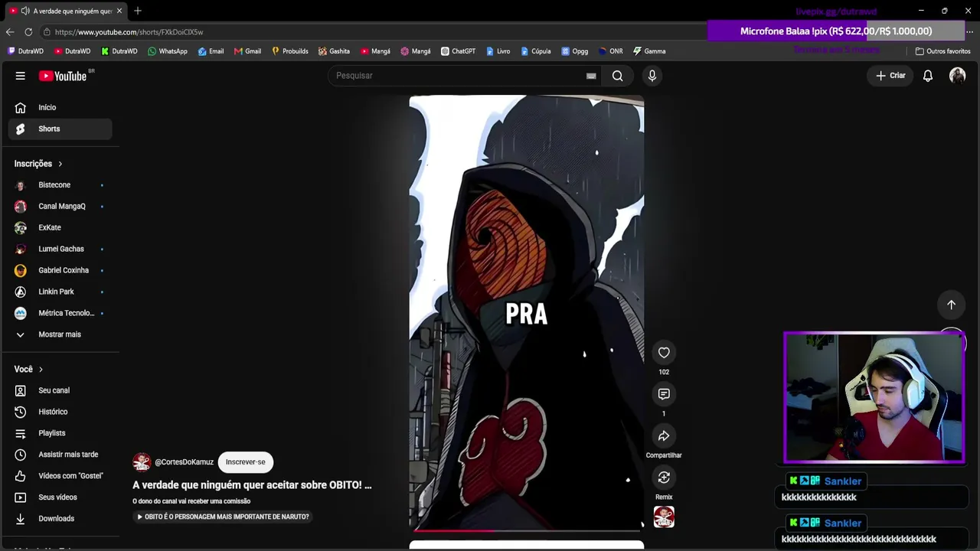Open the linked OBITO personagem video
The width and height of the screenshot is (980, 551).
pyautogui.click(x=222, y=517)
